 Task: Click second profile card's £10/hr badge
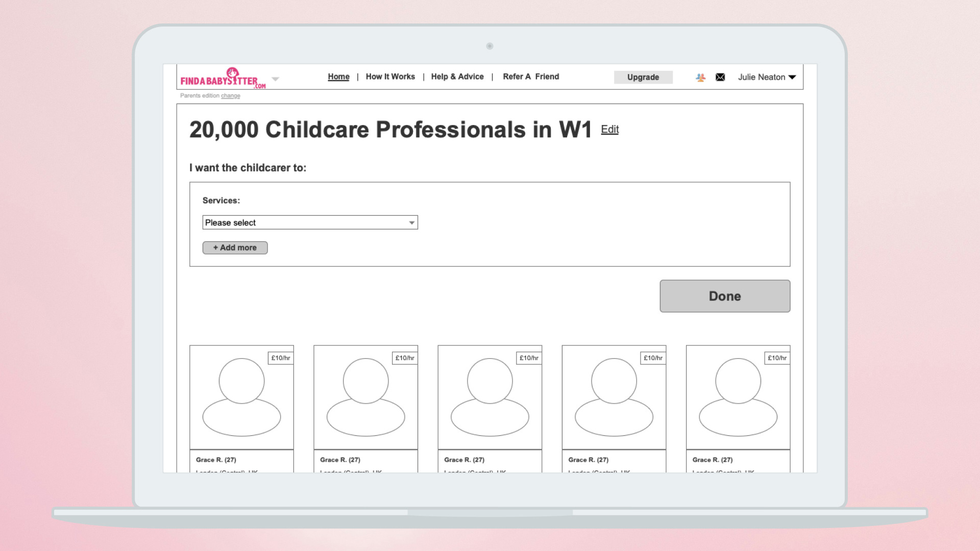pyautogui.click(x=405, y=358)
